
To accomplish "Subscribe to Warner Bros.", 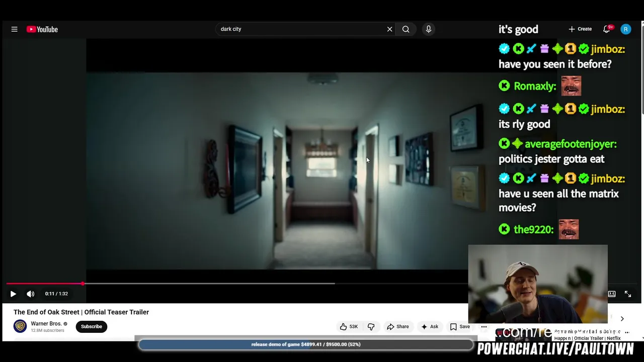I will [92, 326].
